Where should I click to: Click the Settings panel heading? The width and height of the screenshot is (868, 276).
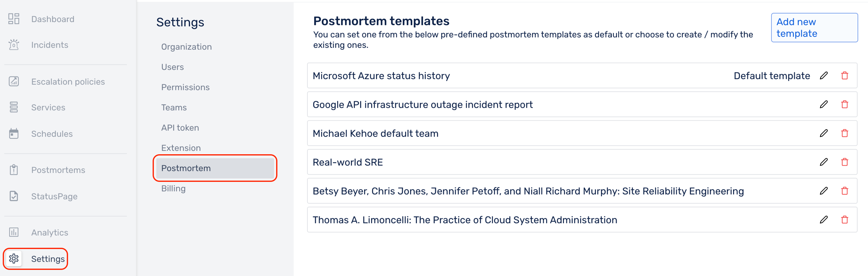tap(180, 22)
